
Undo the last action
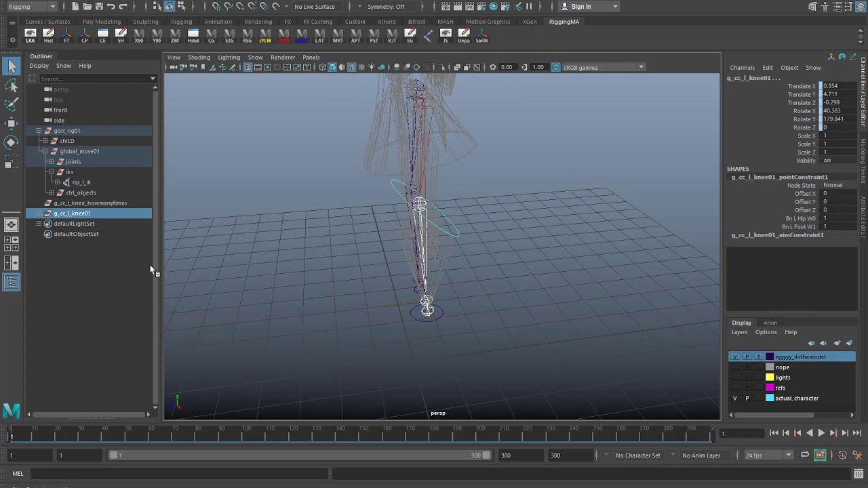click(111, 6)
